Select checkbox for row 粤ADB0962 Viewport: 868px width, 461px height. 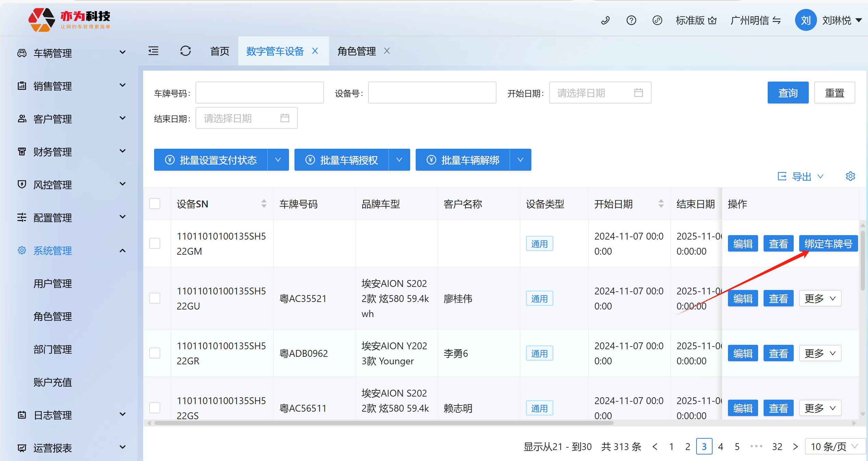tap(155, 353)
